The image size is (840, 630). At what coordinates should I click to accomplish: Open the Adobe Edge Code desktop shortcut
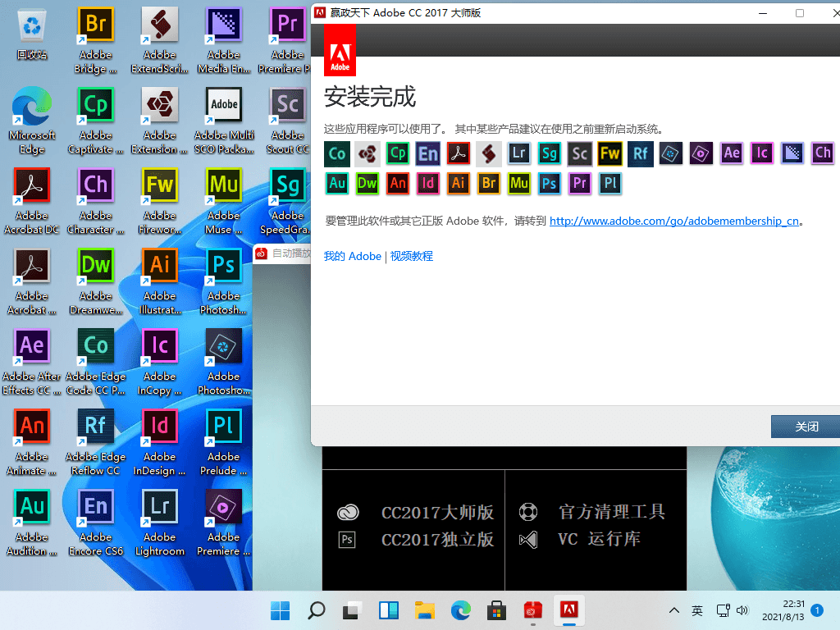(96, 362)
